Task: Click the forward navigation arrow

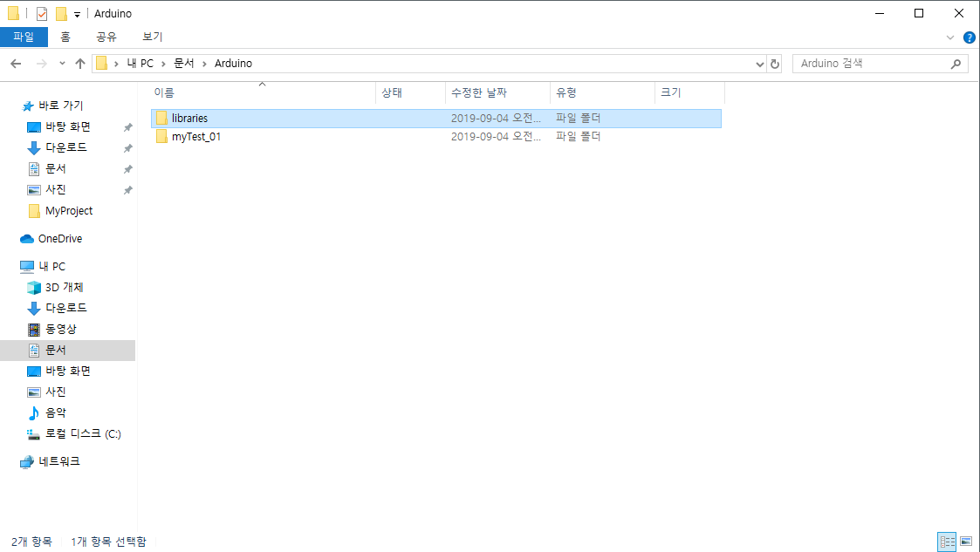Action: pyautogui.click(x=41, y=64)
